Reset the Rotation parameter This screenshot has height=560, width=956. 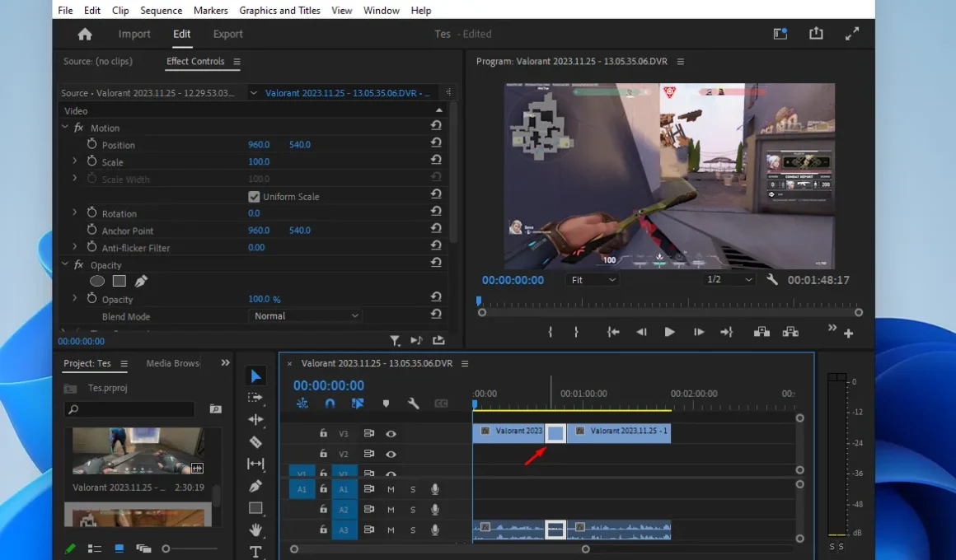coord(436,212)
